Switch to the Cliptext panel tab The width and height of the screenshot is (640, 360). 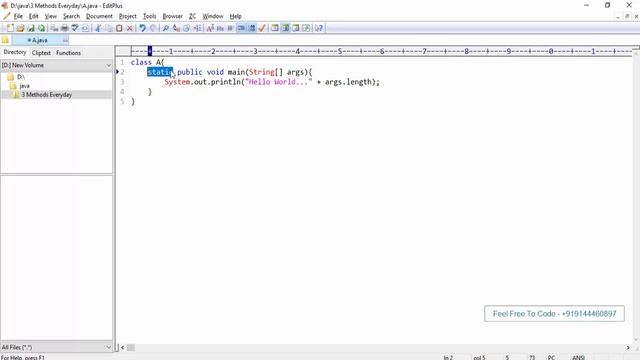click(x=41, y=53)
